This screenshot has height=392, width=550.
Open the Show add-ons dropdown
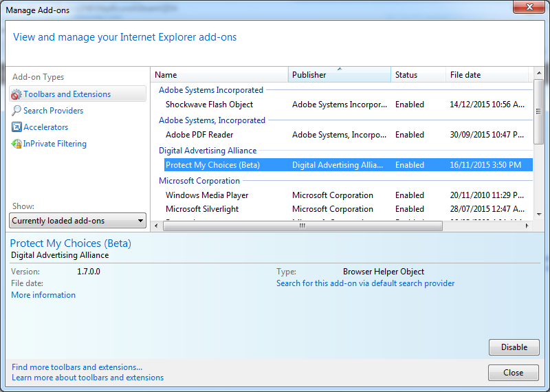[78, 221]
